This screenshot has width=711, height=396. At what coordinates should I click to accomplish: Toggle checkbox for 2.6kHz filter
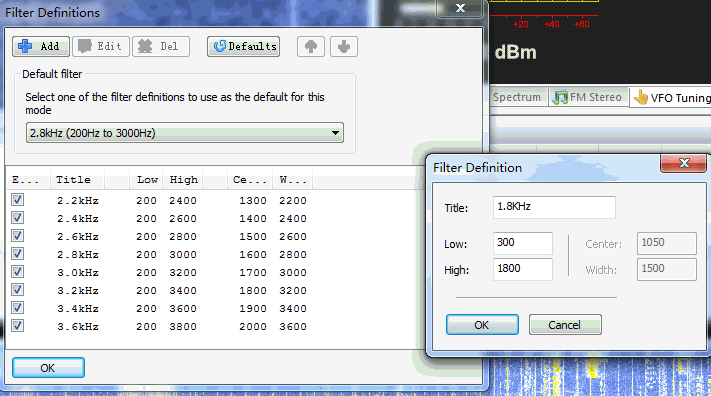(18, 236)
